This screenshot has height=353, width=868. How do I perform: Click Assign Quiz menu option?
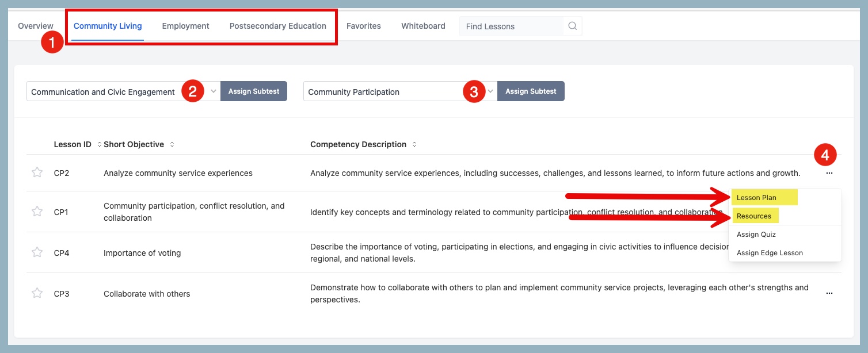click(756, 235)
